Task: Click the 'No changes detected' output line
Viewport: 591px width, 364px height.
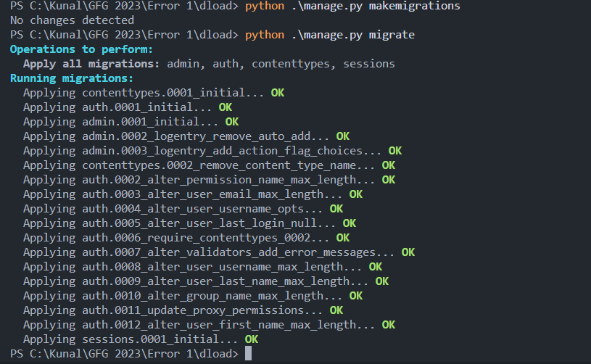Action: pos(62,20)
